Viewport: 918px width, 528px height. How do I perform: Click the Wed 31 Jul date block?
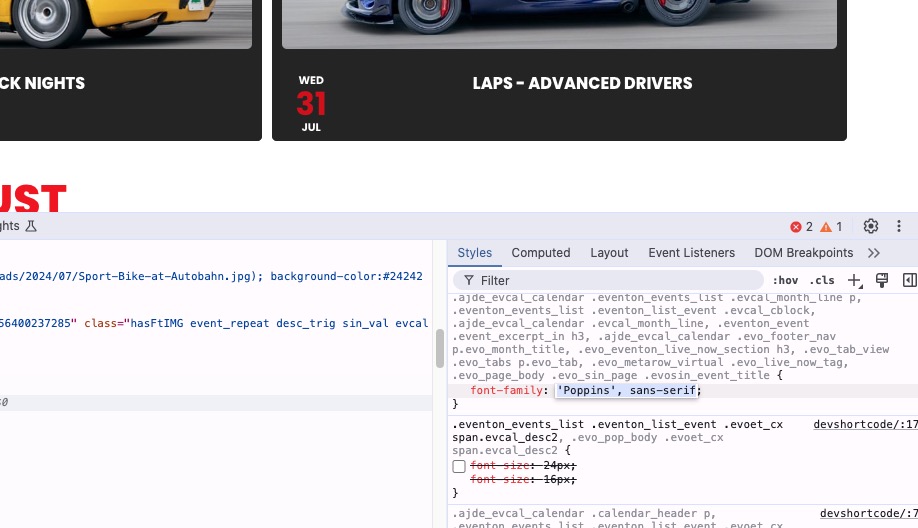coord(311,104)
